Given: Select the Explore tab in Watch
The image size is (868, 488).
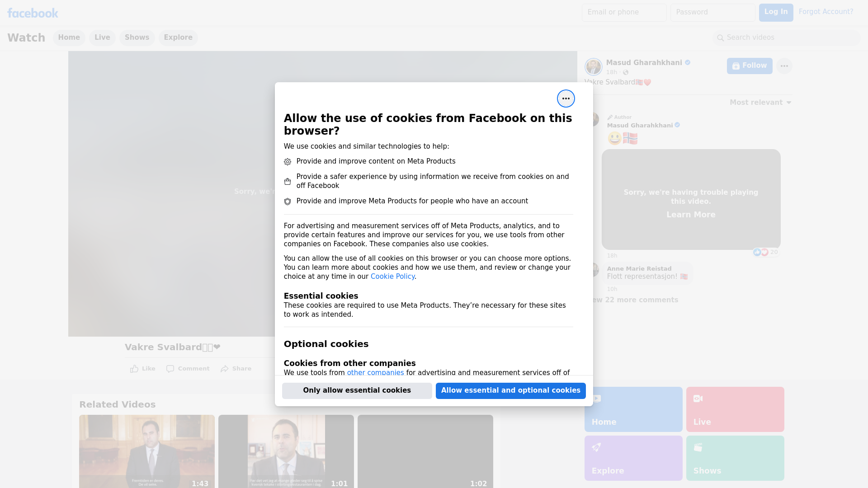Looking at the screenshot, I should (178, 38).
